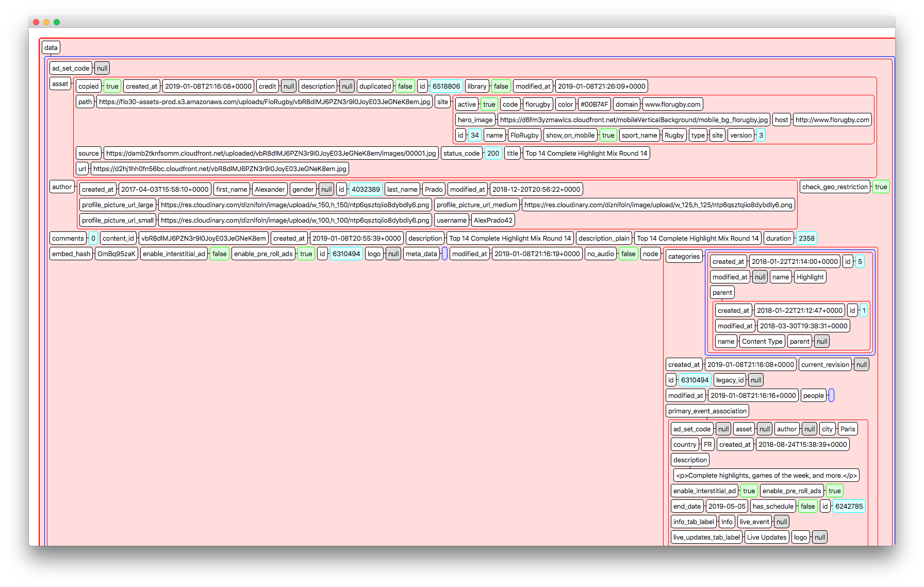Toggle the "duplicated" false value
Viewport: 924px width, 587px height.
tap(405, 86)
